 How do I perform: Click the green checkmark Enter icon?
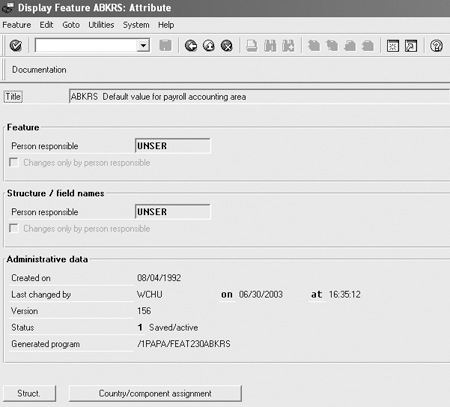(x=15, y=45)
